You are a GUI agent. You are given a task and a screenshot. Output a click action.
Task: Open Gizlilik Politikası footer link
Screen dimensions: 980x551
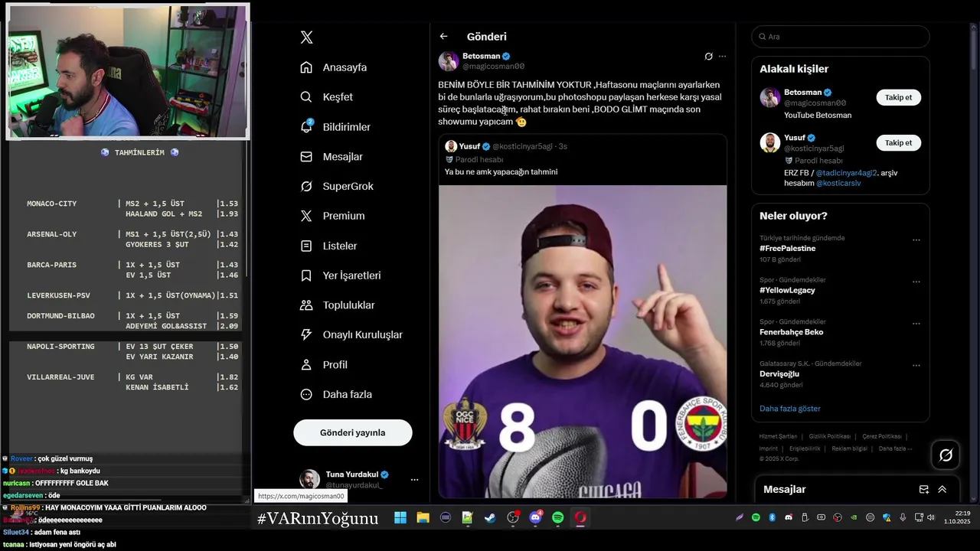click(x=829, y=436)
